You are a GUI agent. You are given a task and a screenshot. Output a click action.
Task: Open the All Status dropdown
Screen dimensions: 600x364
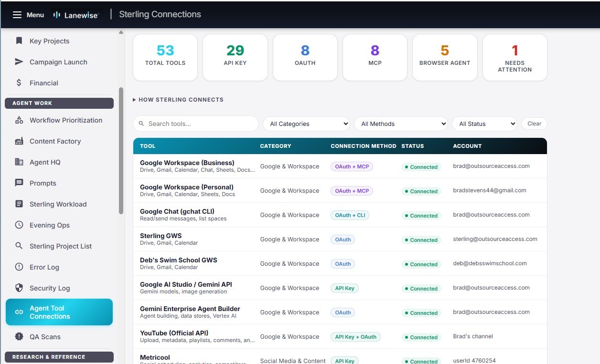pos(484,124)
